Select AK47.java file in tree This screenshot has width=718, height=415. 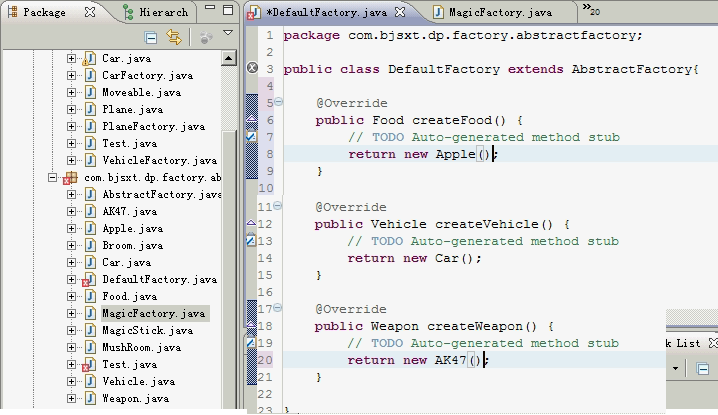[129, 211]
